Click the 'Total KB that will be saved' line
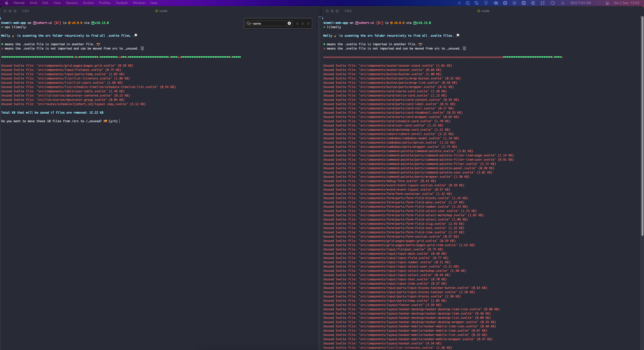The height and width of the screenshot is (350, 644). (52, 113)
